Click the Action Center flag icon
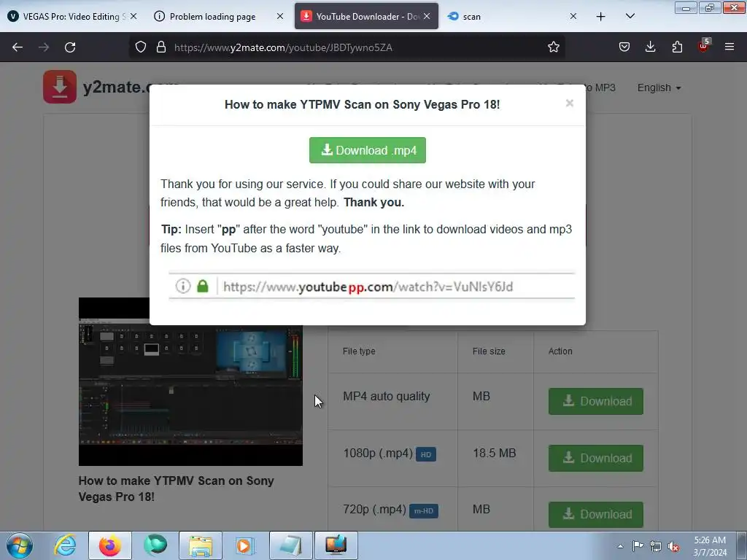The image size is (747, 560). point(638,546)
